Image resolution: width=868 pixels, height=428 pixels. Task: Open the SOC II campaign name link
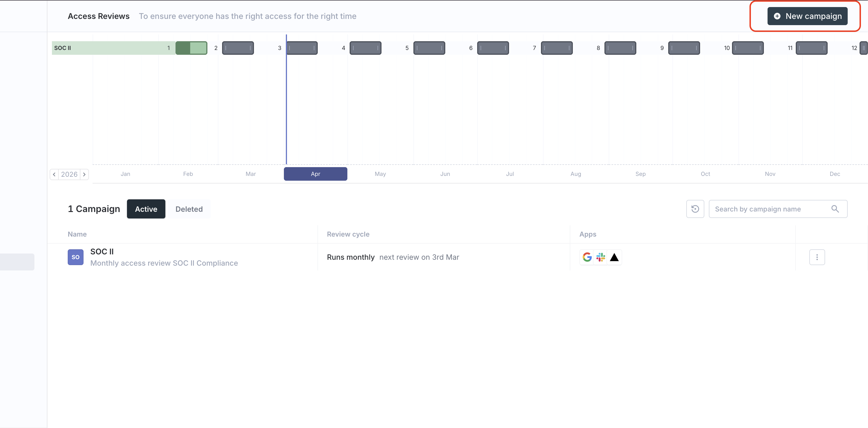(102, 252)
